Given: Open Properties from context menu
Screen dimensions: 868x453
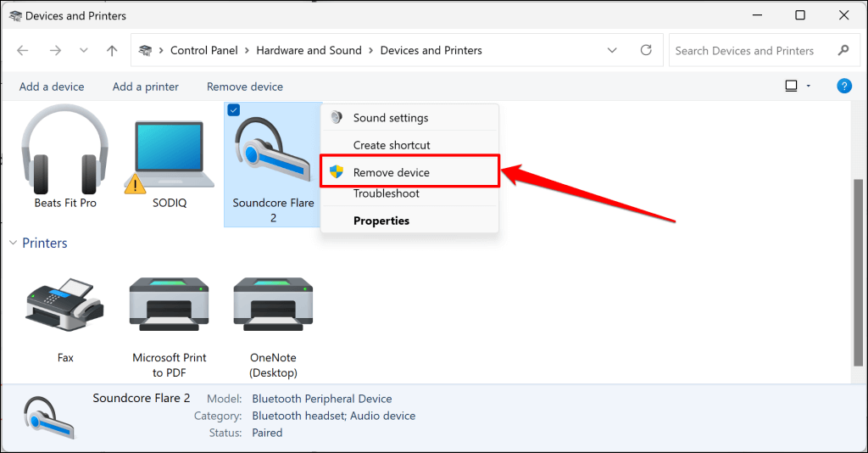Looking at the screenshot, I should (x=409, y=221).
